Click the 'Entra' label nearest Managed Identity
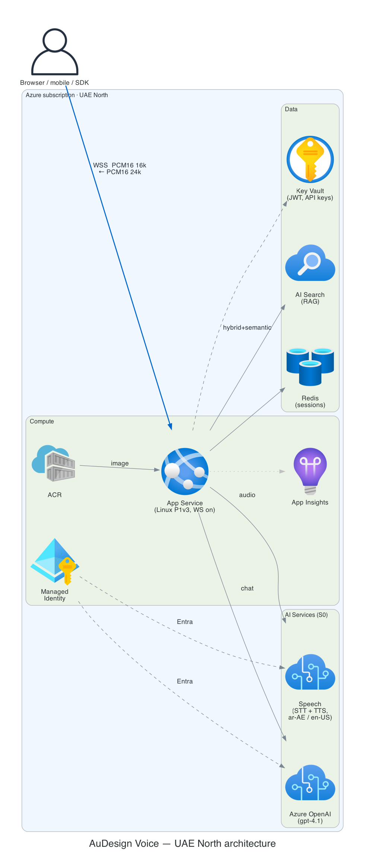365x868 pixels. 185,622
